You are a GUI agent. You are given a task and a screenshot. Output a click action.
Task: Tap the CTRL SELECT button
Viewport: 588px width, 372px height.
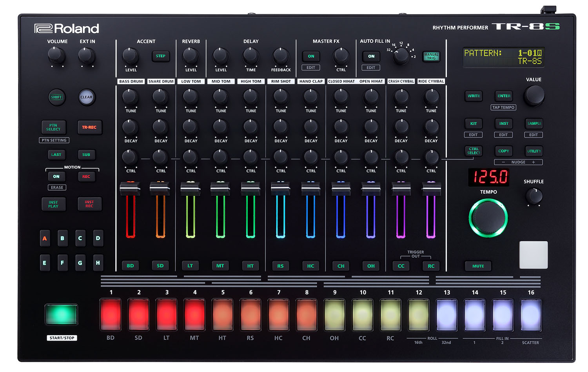(x=474, y=151)
